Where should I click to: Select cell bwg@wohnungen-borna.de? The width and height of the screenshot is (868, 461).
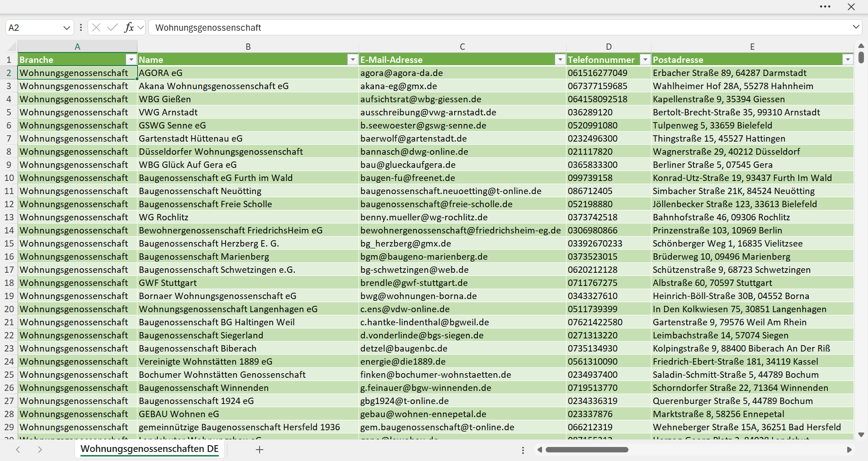(462, 296)
